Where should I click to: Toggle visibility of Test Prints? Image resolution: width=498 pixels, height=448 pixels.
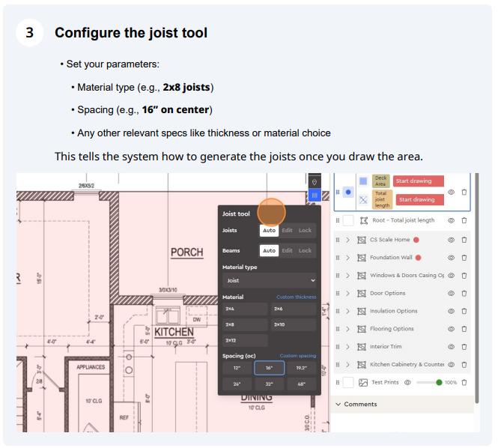407,383
